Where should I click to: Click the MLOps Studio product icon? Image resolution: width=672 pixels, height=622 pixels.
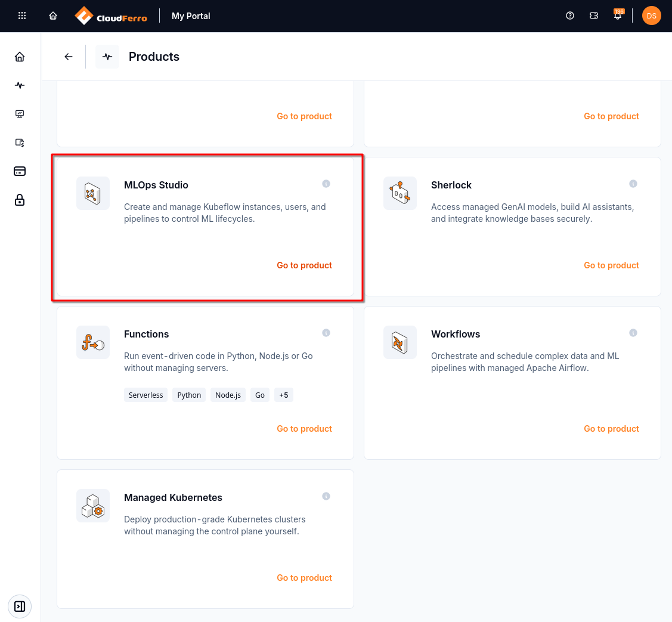point(93,193)
